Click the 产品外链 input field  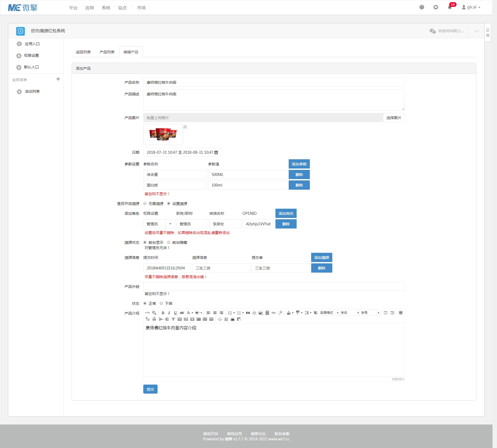274,286
